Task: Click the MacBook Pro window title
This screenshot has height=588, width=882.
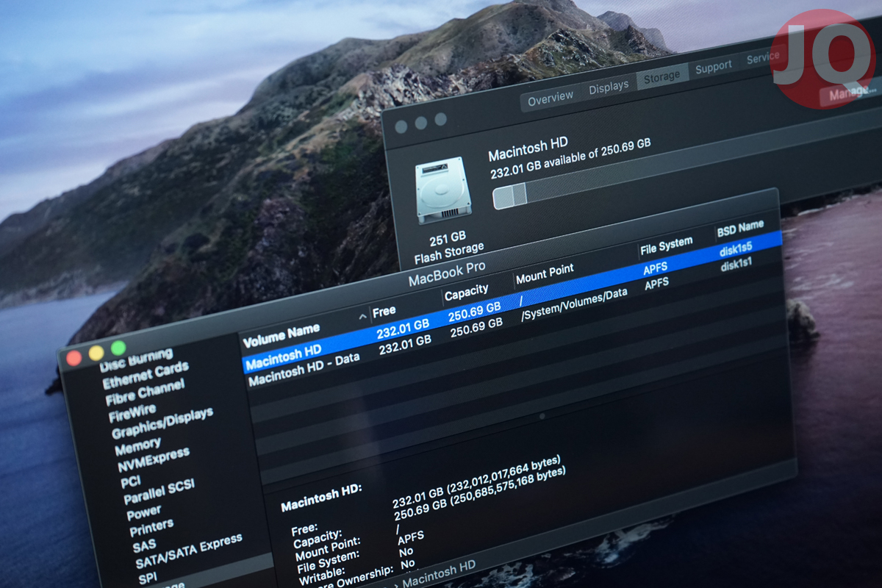Action: (447, 274)
